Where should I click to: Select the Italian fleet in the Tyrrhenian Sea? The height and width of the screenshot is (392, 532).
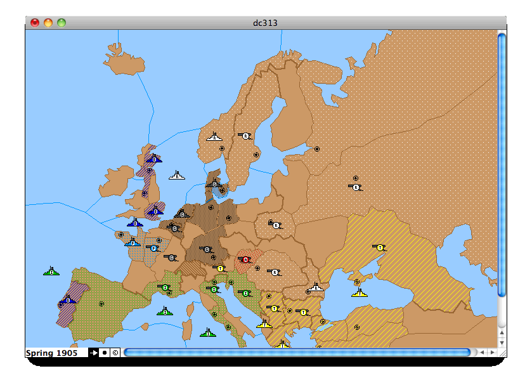pos(209,332)
